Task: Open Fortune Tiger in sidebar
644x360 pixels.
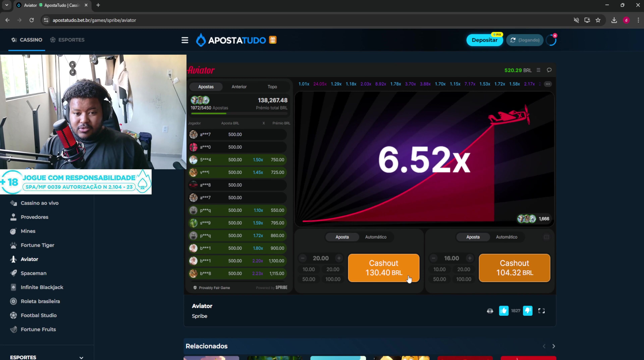Action: point(38,245)
